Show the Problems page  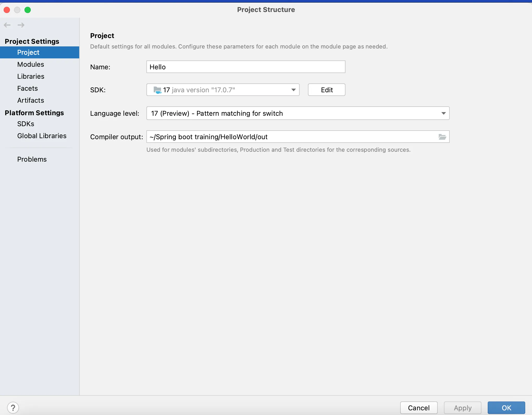(x=32, y=159)
